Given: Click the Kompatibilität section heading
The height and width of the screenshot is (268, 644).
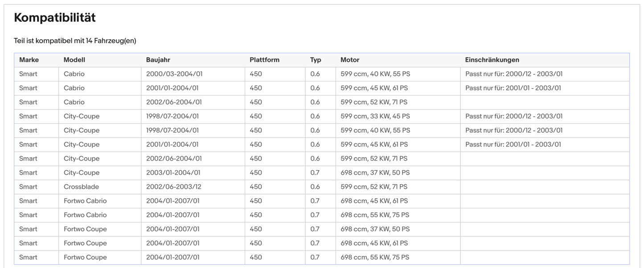Looking at the screenshot, I should click(55, 18).
